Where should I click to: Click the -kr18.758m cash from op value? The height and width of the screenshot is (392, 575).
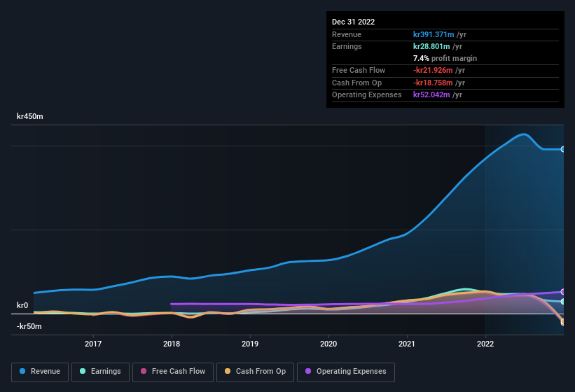[433, 83]
